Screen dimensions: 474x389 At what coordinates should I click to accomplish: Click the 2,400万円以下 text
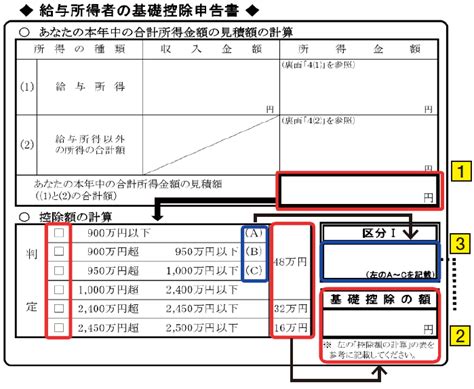pos(202,290)
